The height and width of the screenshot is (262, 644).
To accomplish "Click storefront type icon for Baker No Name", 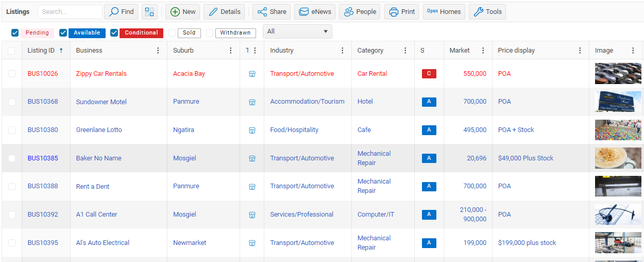I will coord(252,158).
